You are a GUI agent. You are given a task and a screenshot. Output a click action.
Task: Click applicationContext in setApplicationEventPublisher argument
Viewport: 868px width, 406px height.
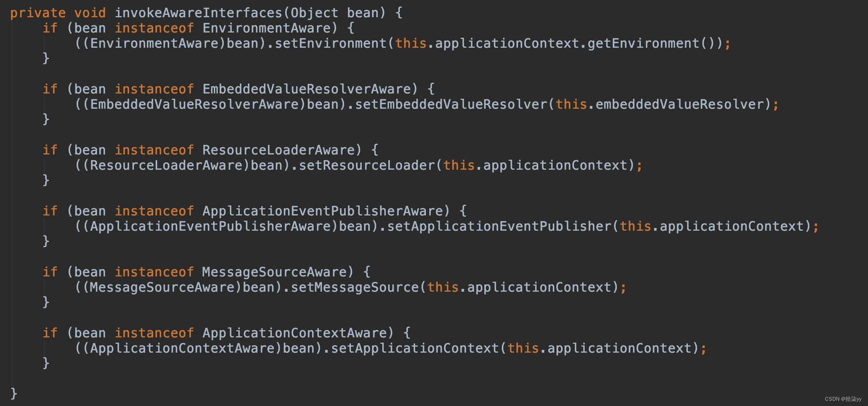[732, 226]
